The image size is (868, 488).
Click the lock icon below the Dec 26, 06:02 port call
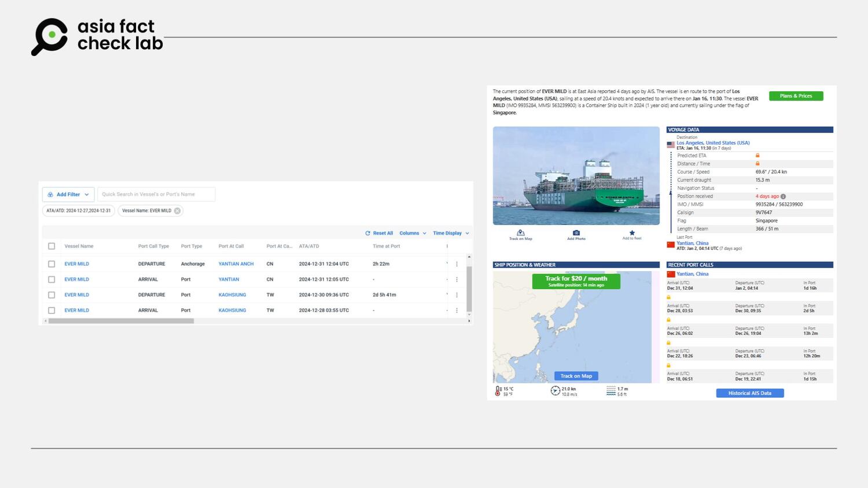pyautogui.click(x=668, y=343)
